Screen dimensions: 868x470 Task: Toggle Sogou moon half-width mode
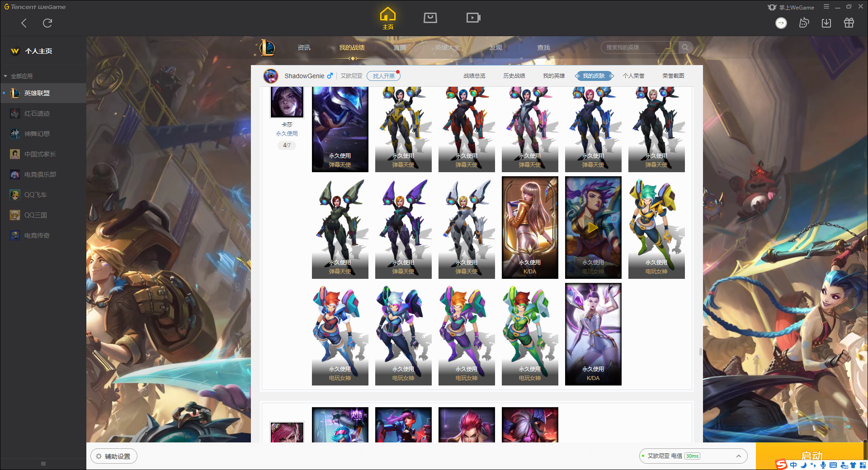pyautogui.click(x=804, y=465)
